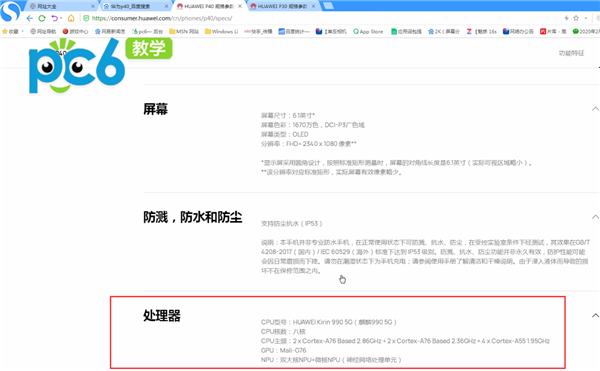Click the 屏幕类型：OLED spec line
Viewport: 600px width, 371px height.
click(x=284, y=134)
